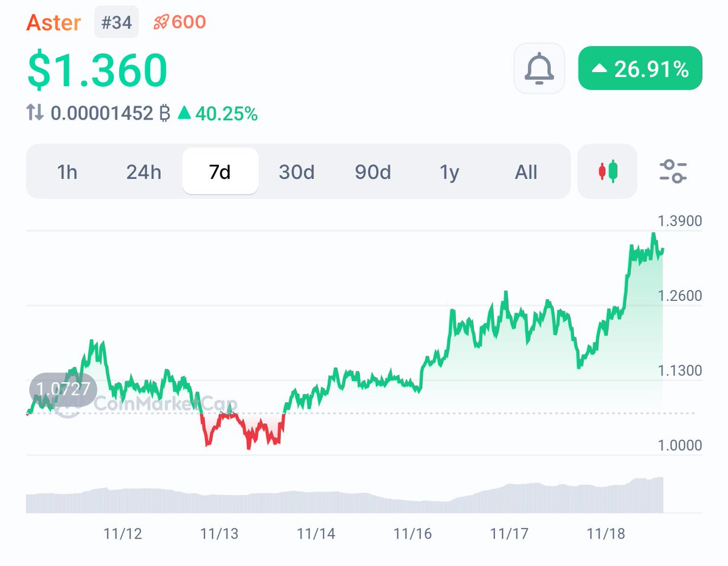
Task: Select the 90d timeframe tab
Action: [373, 172]
